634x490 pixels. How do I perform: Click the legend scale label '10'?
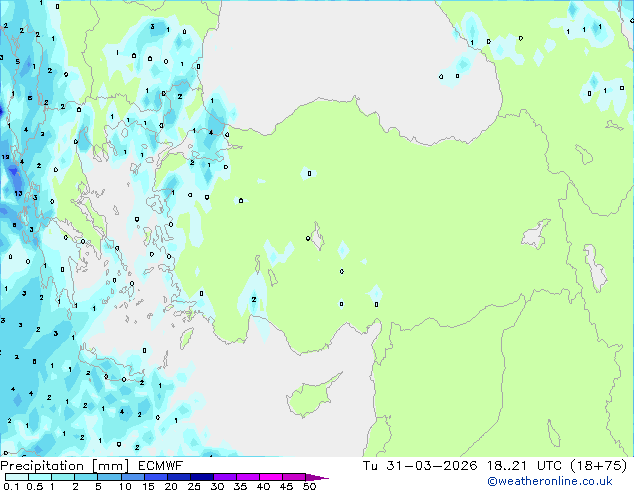pos(125,486)
